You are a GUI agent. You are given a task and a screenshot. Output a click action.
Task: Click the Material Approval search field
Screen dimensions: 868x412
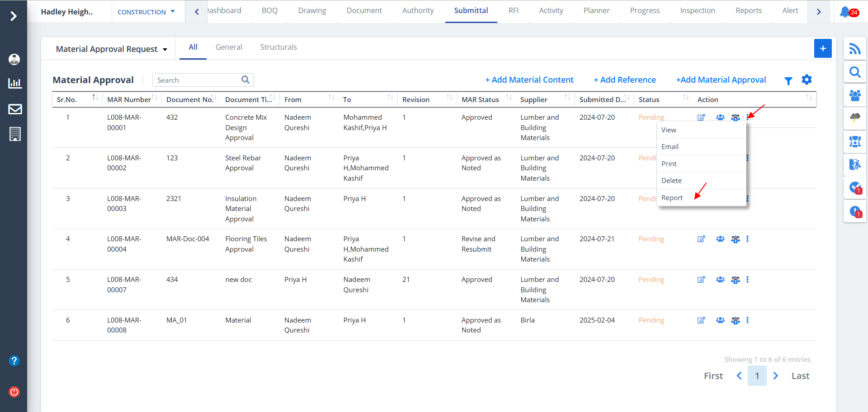coord(197,80)
